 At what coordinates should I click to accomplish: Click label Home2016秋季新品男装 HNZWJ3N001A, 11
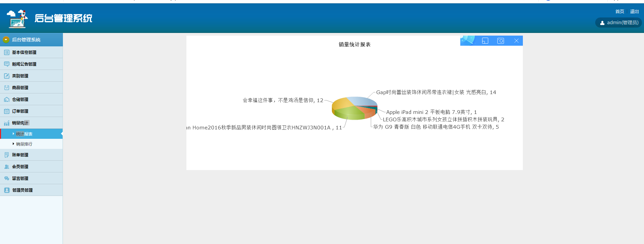264,127
